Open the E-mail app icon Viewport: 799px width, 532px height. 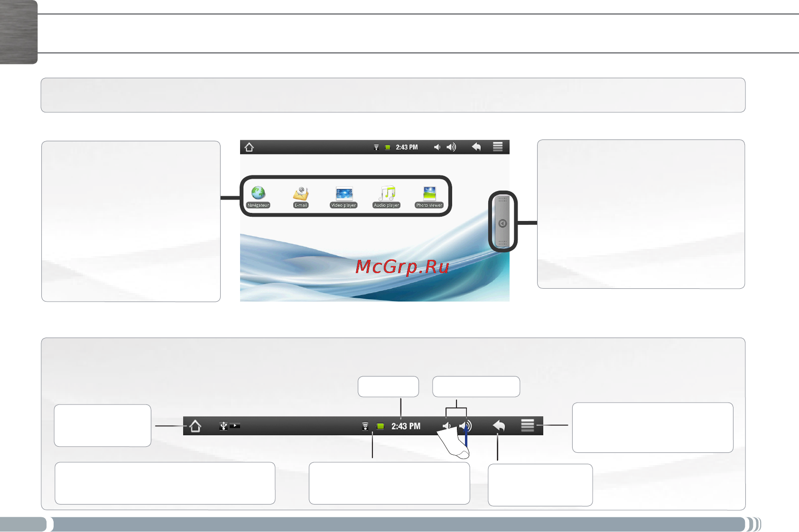(x=301, y=197)
